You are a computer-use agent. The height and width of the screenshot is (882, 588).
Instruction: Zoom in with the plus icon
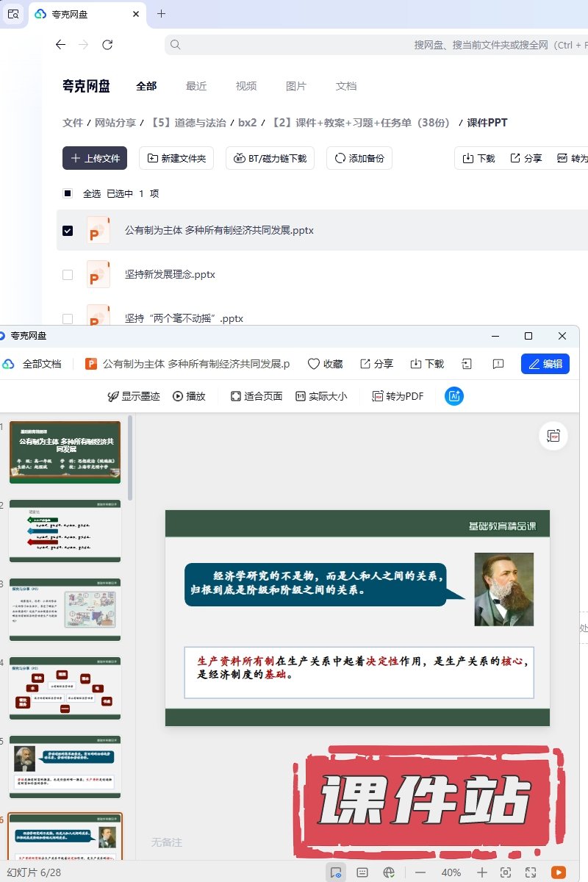point(482,872)
